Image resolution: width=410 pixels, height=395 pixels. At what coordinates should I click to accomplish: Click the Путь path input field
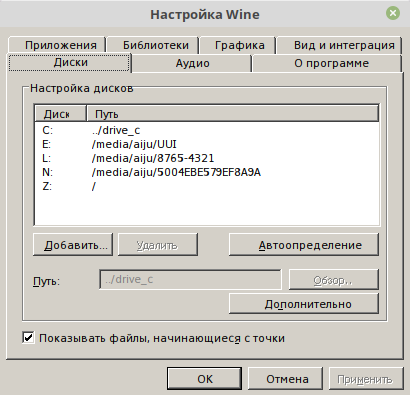pyautogui.click(x=190, y=279)
